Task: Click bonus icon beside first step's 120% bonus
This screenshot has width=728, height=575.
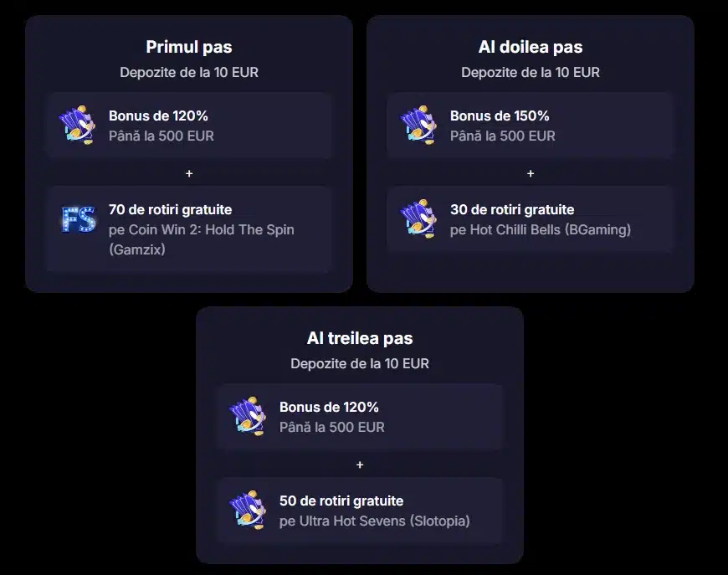Action: tap(77, 125)
